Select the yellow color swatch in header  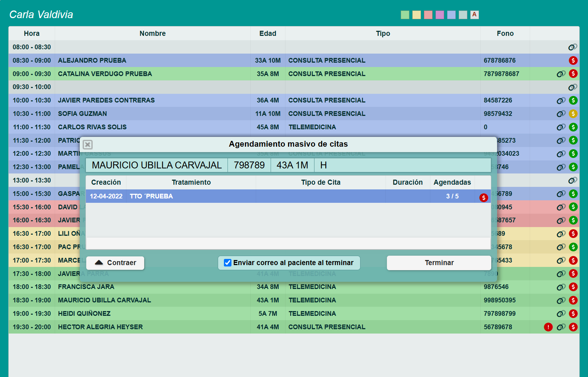(417, 15)
